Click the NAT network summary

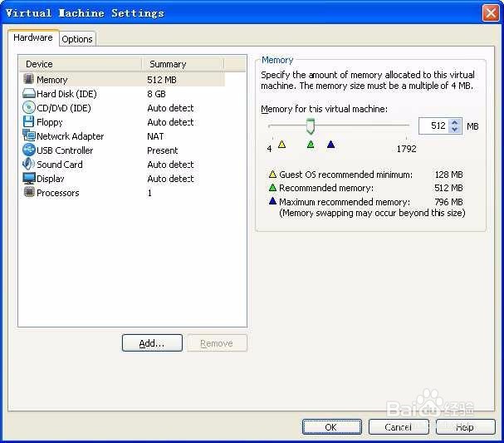click(x=155, y=136)
